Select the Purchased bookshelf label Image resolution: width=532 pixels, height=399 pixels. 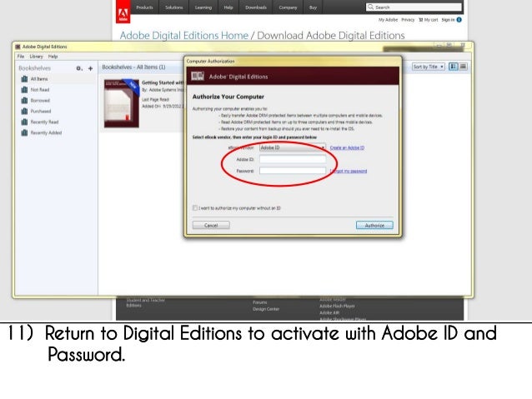coord(41,111)
